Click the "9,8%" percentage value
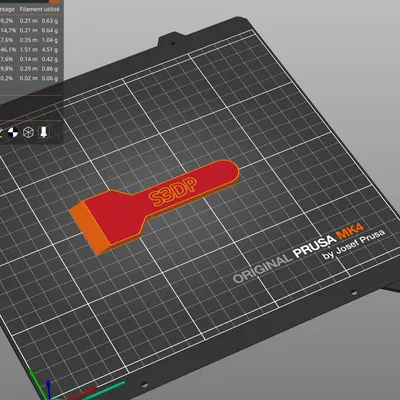The image size is (400, 400). click(6, 69)
